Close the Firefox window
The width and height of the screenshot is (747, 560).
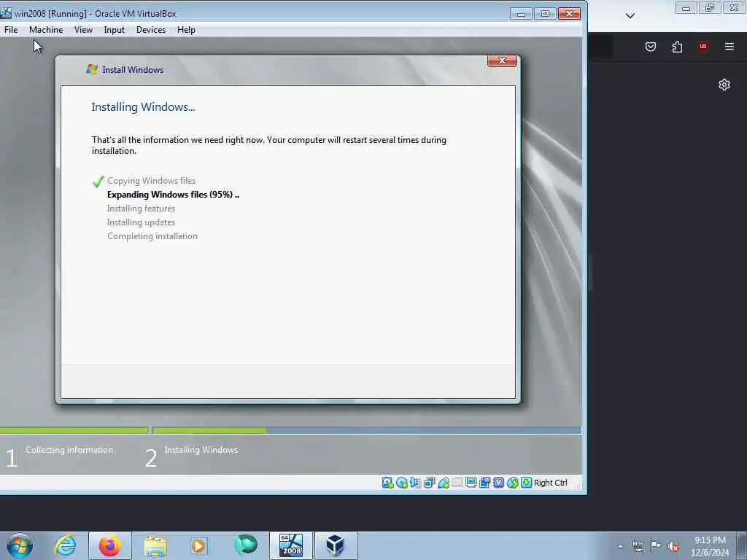(735, 8)
